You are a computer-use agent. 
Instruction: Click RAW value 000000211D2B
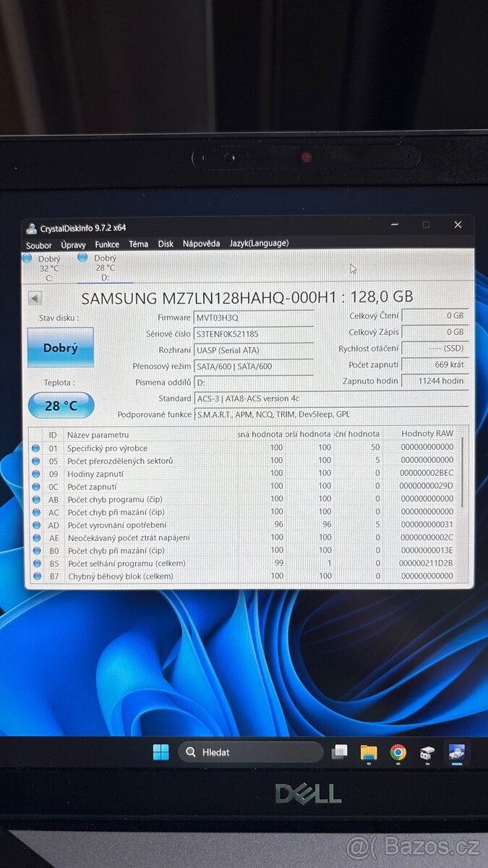[x=426, y=563]
